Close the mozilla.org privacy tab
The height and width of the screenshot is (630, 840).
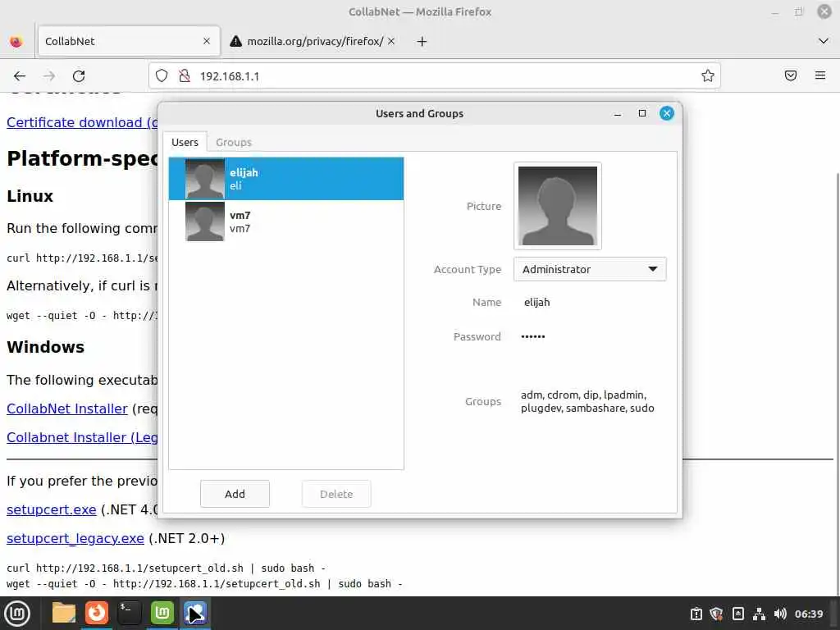[x=391, y=41]
